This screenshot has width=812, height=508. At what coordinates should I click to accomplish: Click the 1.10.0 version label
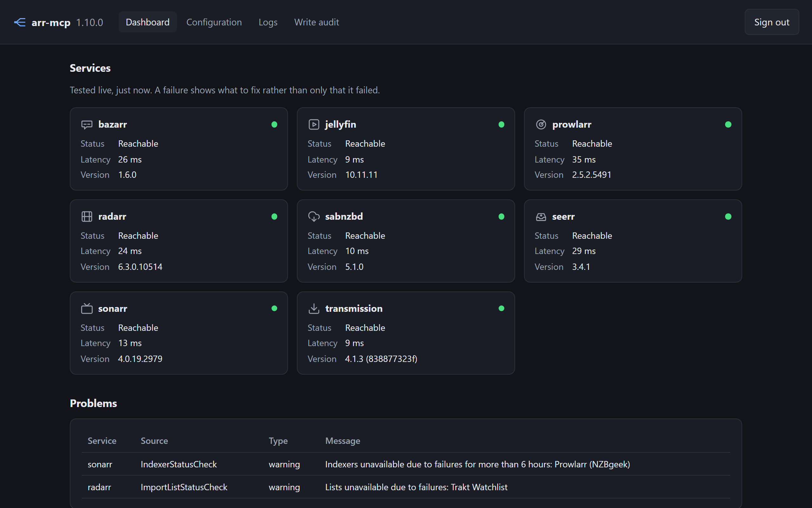coord(89,23)
